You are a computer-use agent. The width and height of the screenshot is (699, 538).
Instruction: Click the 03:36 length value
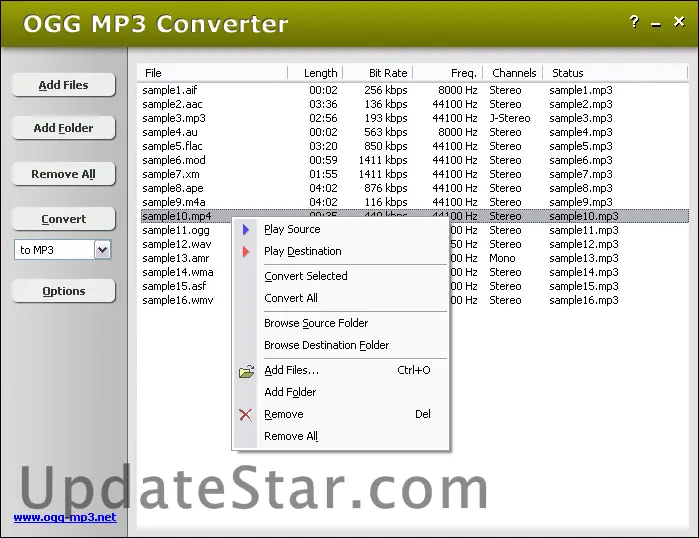[323, 104]
